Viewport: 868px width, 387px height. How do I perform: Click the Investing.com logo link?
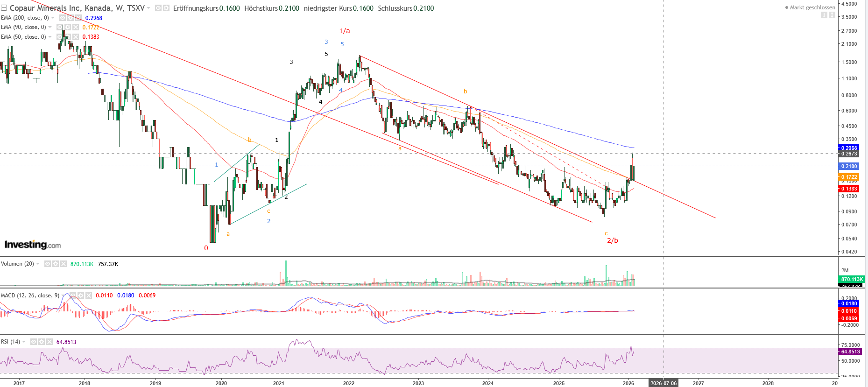pos(33,245)
